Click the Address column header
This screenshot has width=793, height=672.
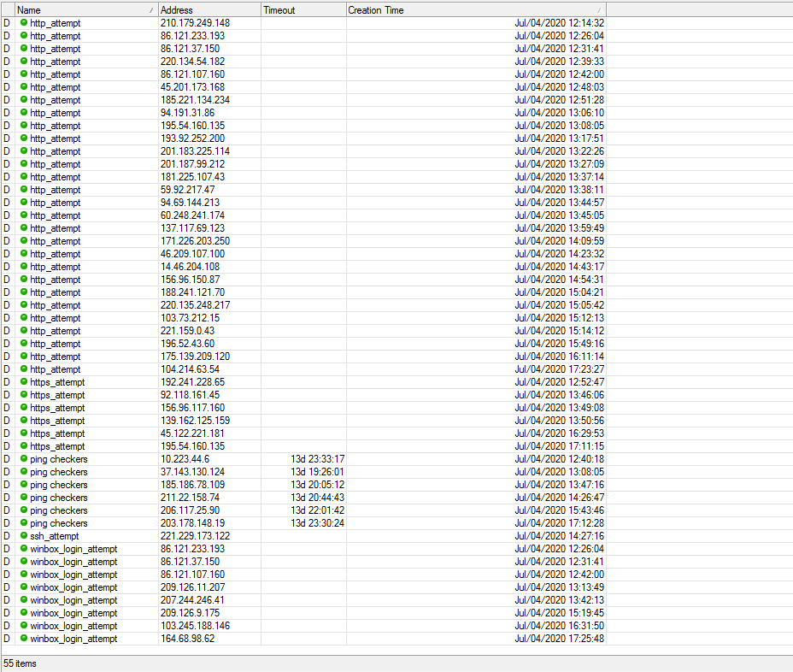click(209, 9)
